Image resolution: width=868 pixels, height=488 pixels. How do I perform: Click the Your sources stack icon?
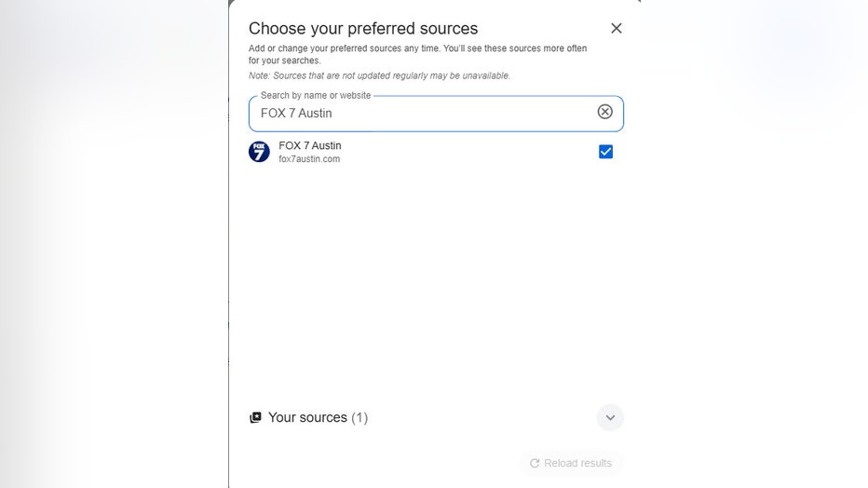coord(256,418)
